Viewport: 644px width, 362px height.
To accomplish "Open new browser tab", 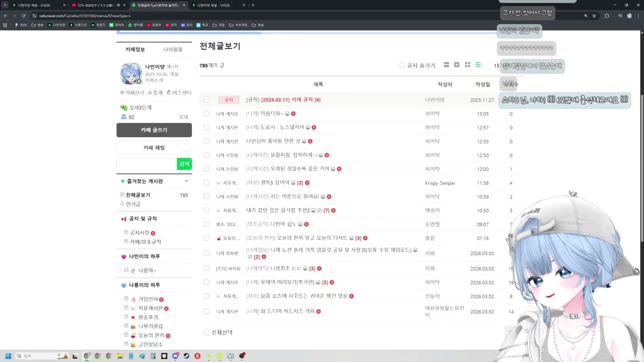I will click(253, 5).
